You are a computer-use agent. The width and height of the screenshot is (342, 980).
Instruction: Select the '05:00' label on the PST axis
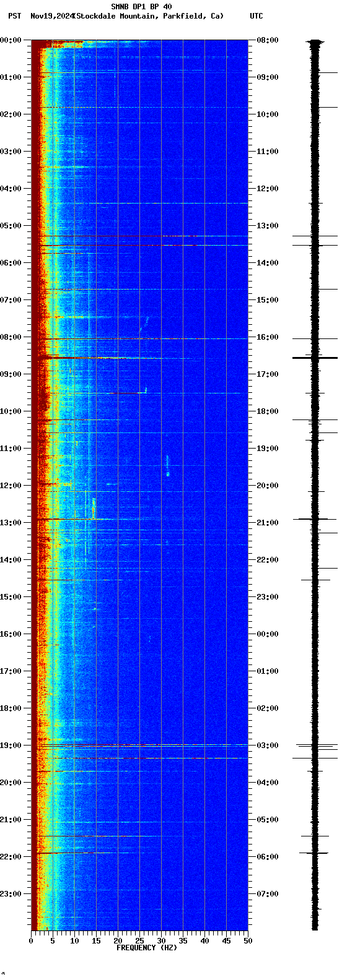pos(10,226)
